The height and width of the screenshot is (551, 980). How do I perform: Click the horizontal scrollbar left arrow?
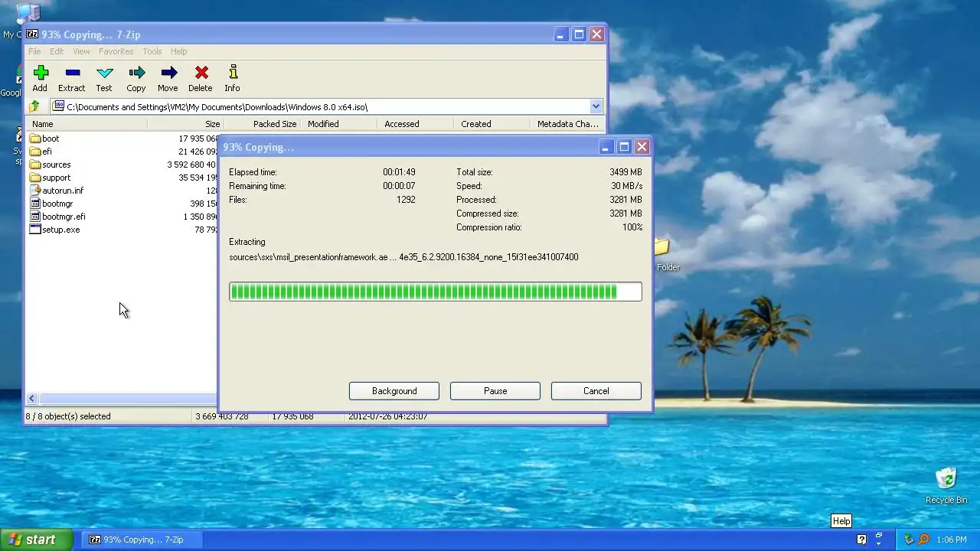31,399
